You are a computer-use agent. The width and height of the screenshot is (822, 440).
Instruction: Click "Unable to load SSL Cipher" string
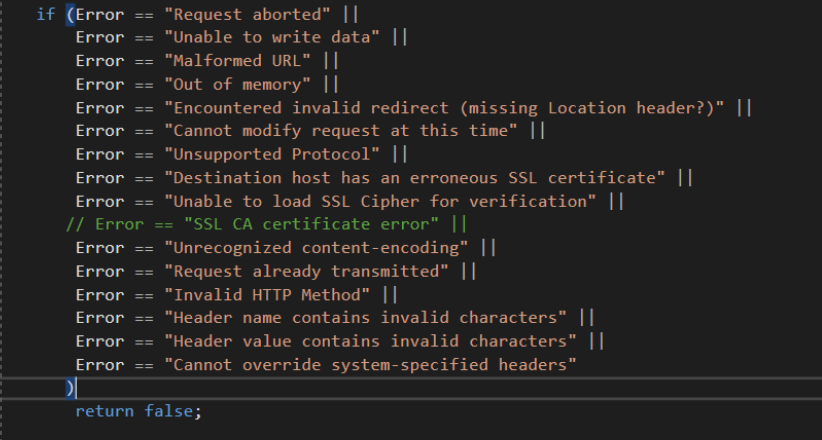point(380,200)
